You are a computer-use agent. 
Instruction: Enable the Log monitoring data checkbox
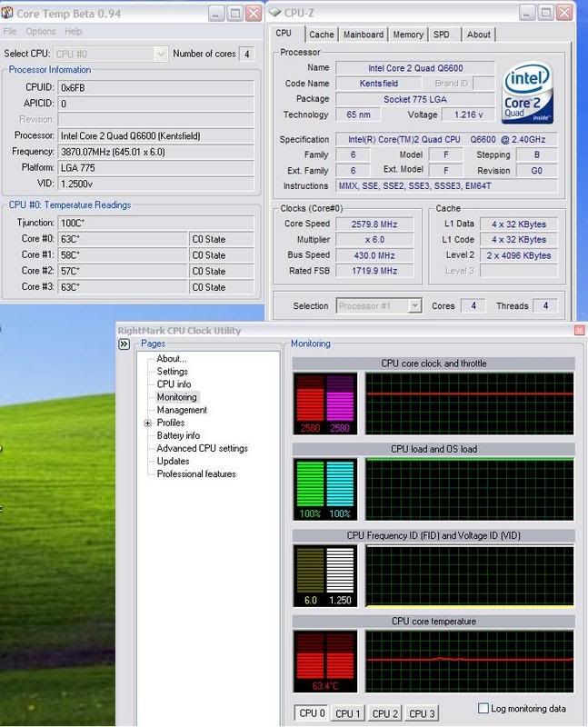tap(483, 708)
